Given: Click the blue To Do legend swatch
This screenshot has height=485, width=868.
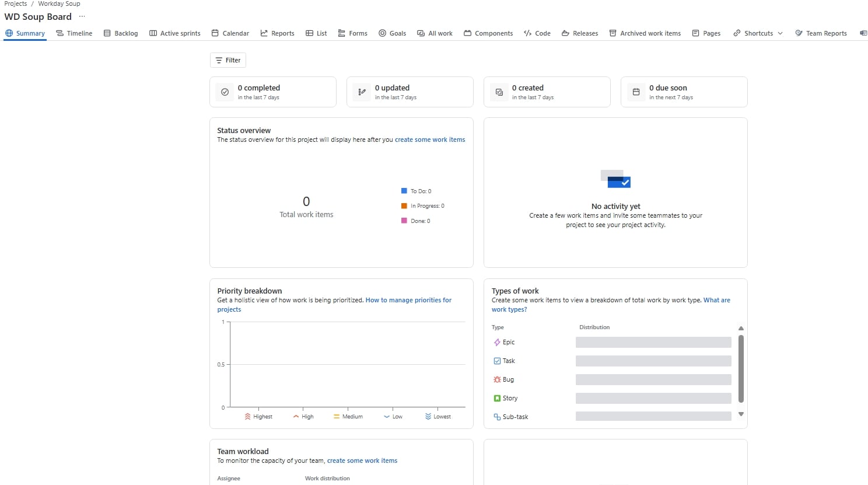Looking at the screenshot, I should click(x=404, y=191).
